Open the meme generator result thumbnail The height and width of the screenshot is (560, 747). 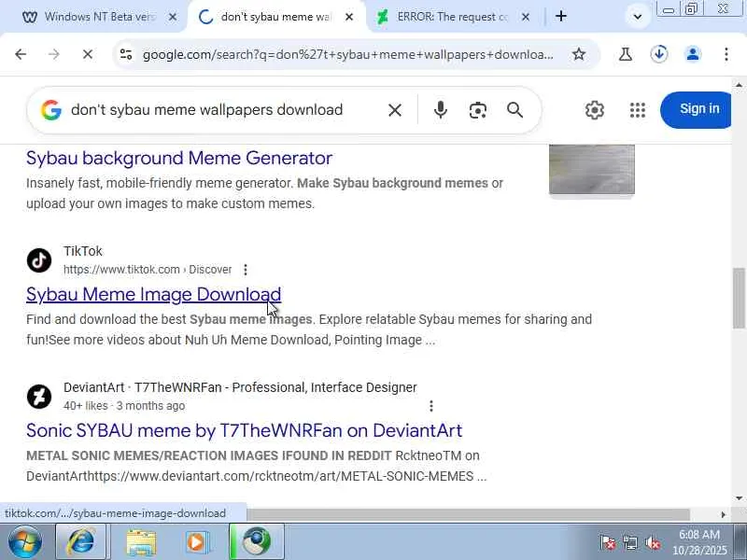click(592, 170)
